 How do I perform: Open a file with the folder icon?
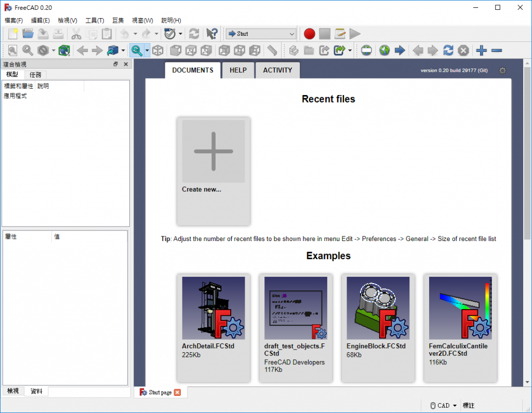click(x=28, y=34)
